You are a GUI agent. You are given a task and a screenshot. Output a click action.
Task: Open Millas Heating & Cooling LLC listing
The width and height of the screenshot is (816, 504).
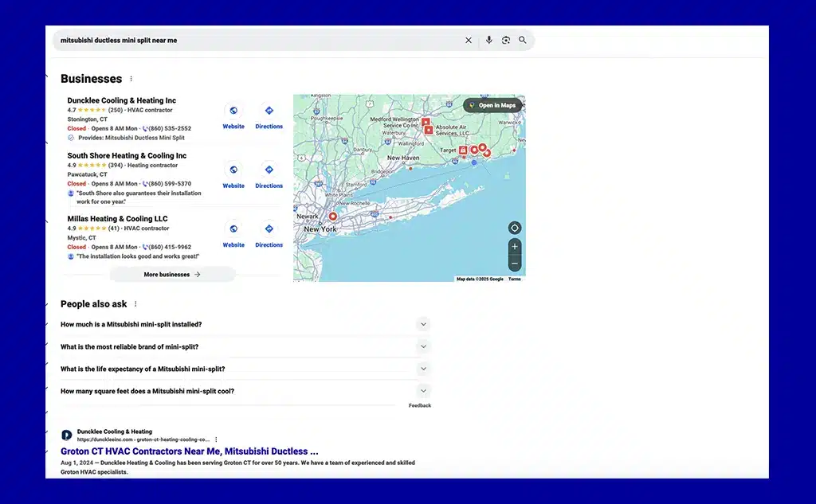point(117,219)
